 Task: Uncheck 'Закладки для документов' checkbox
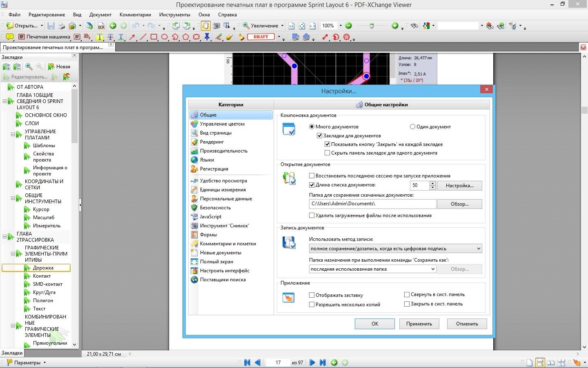click(320, 136)
